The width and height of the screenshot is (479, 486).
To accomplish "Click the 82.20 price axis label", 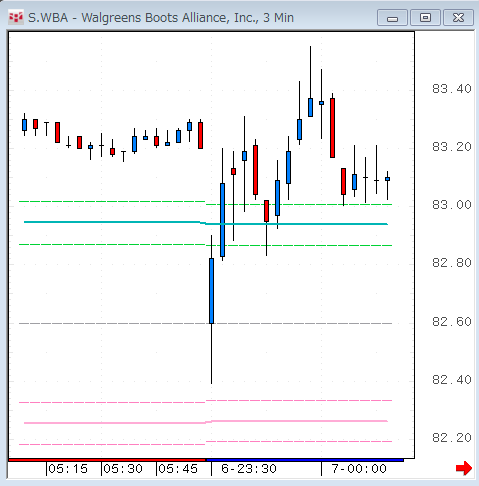I will (x=452, y=438).
